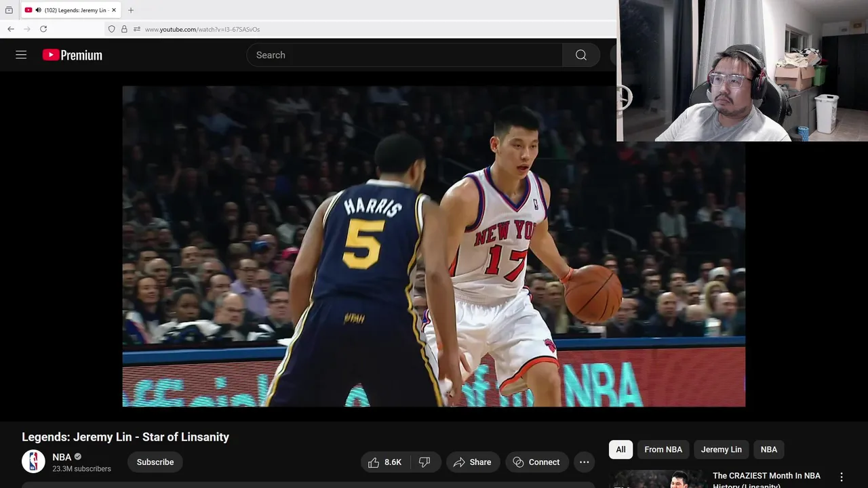Screen dimensions: 868x488
Task: Like the video with 8.6K likes
Action: [x=385, y=462]
